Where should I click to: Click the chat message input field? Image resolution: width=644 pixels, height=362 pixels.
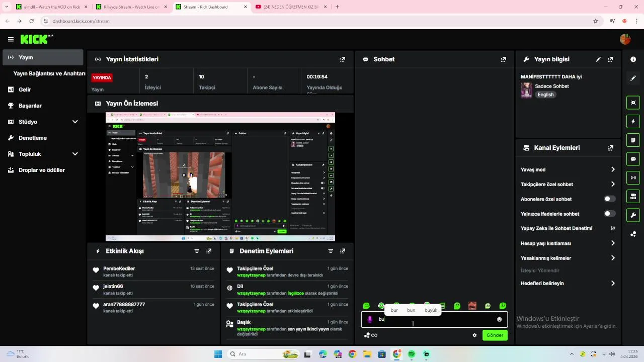coord(434,319)
